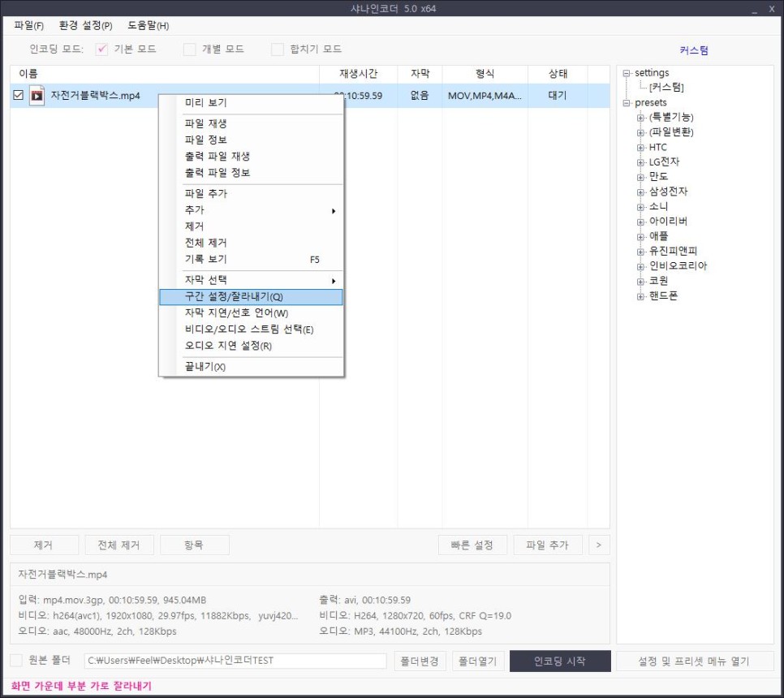
Task: Select 오디오 지연 설정(R) menu item
Action: click(252, 346)
